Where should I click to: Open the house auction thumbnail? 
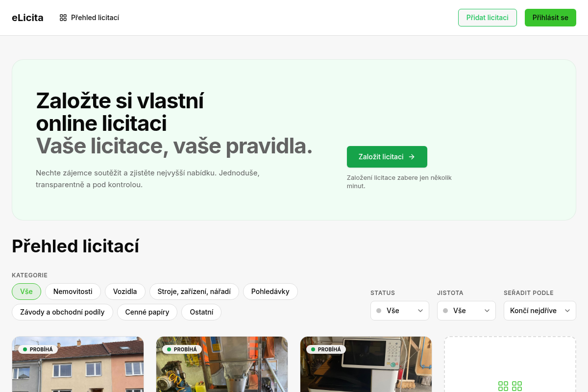78,364
